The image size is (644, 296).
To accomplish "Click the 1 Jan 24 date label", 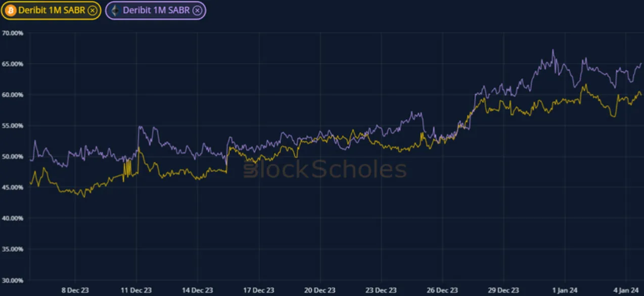I will point(564,290).
